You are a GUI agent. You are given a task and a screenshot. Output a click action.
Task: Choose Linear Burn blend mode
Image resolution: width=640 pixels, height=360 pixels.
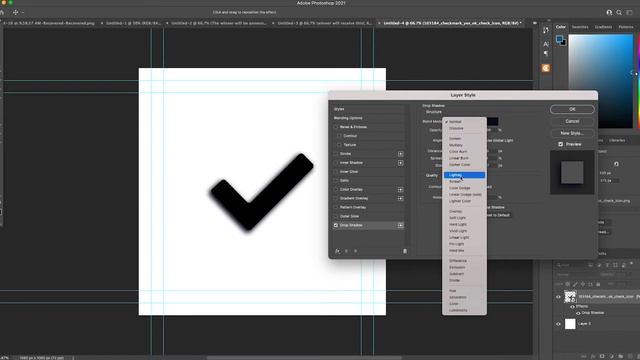click(x=464, y=158)
